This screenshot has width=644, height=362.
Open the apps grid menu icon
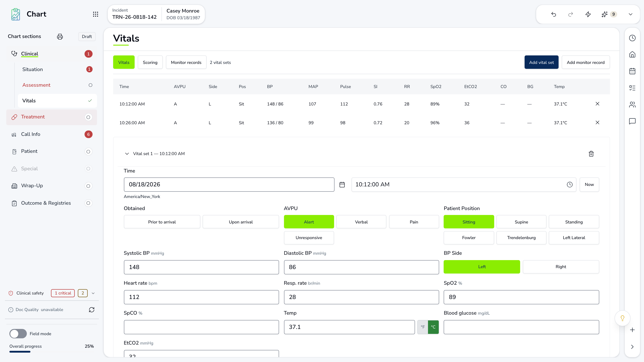point(95,14)
